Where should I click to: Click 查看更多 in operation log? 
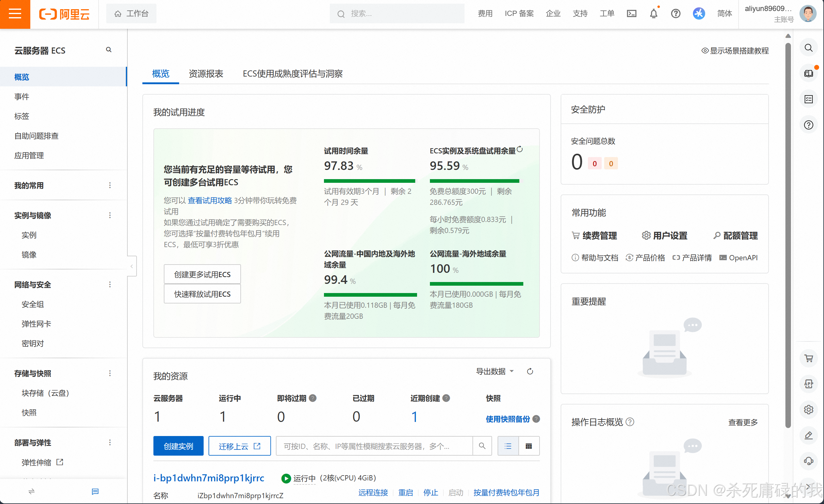743,422
